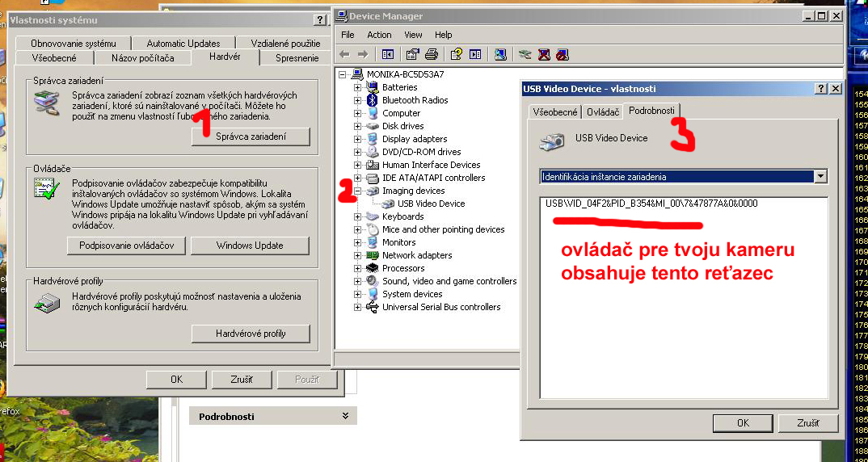Viewport: 868px width, 462px height.
Task: Open Help menu in Device Manager
Action: click(443, 34)
